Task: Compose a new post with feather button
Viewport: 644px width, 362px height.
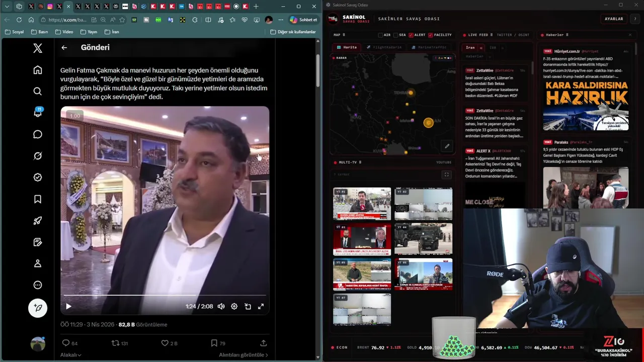Action: (38, 308)
